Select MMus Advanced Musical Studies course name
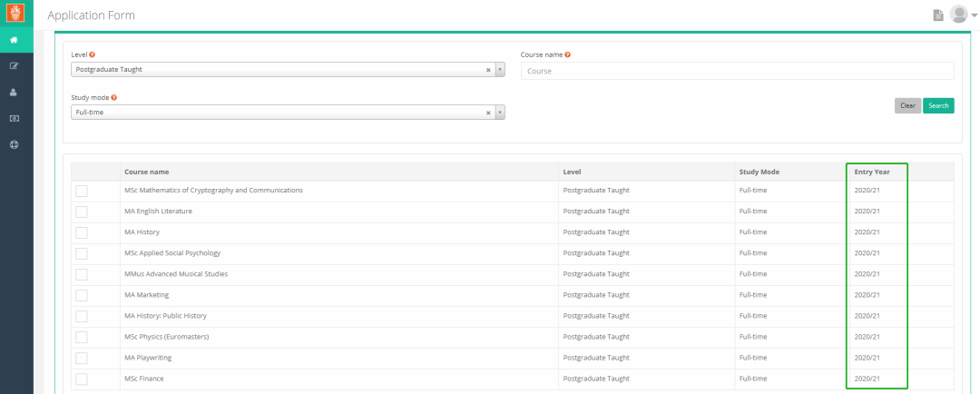 point(176,274)
